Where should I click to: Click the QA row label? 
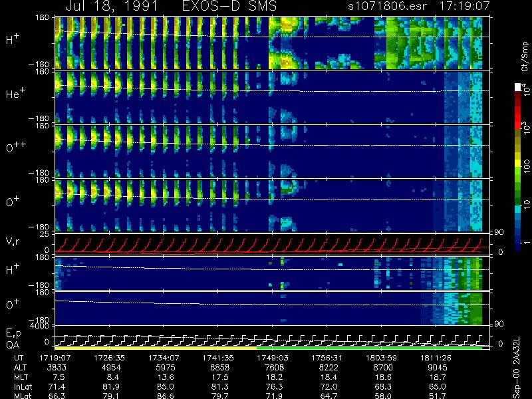tap(13, 345)
